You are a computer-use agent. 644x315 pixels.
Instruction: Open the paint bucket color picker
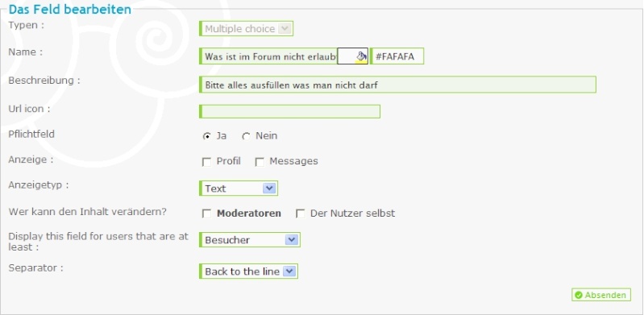pyautogui.click(x=361, y=56)
